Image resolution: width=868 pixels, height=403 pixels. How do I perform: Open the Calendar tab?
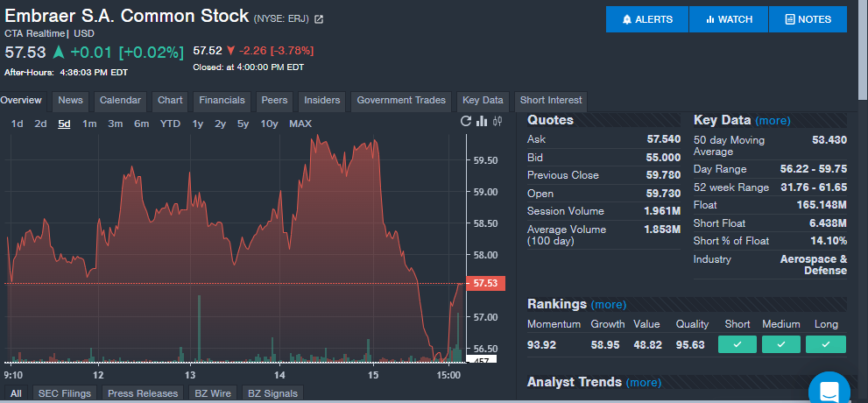pyautogui.click(x=120, y=101)
